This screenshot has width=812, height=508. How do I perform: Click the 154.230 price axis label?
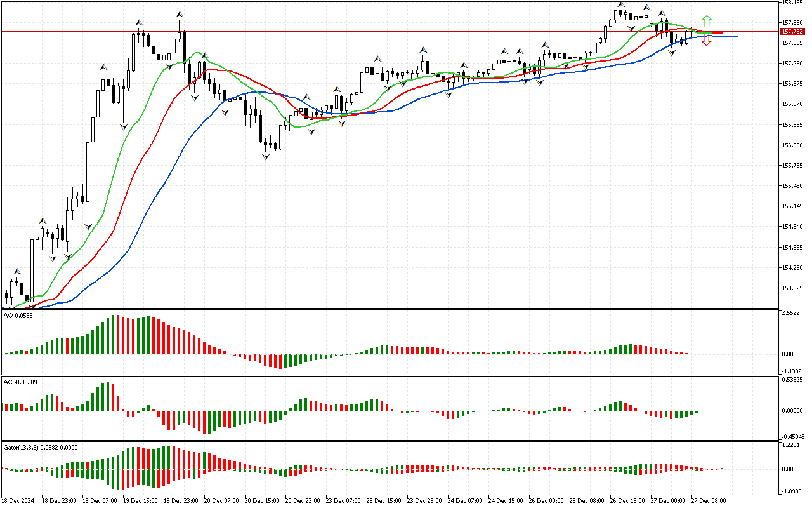click(793, 268)
